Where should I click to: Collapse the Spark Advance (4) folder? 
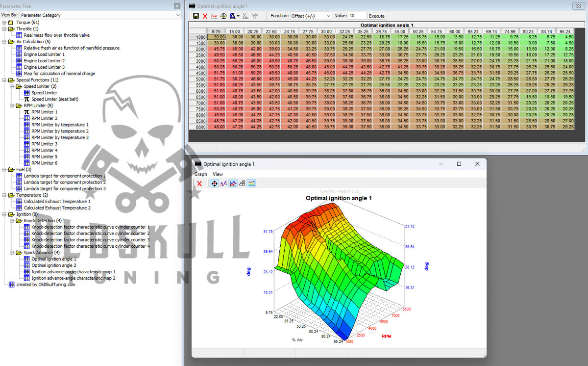click(x=12, y=252)
